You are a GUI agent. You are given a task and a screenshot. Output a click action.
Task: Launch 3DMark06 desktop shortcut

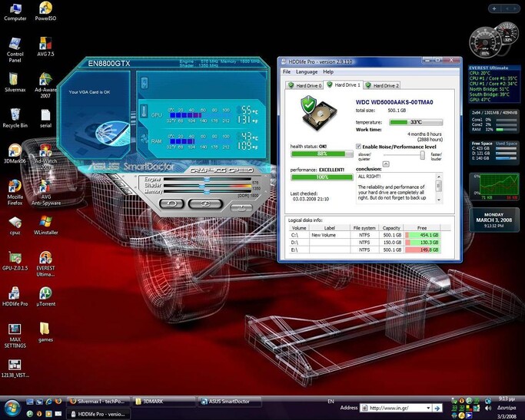pos(15,154)
